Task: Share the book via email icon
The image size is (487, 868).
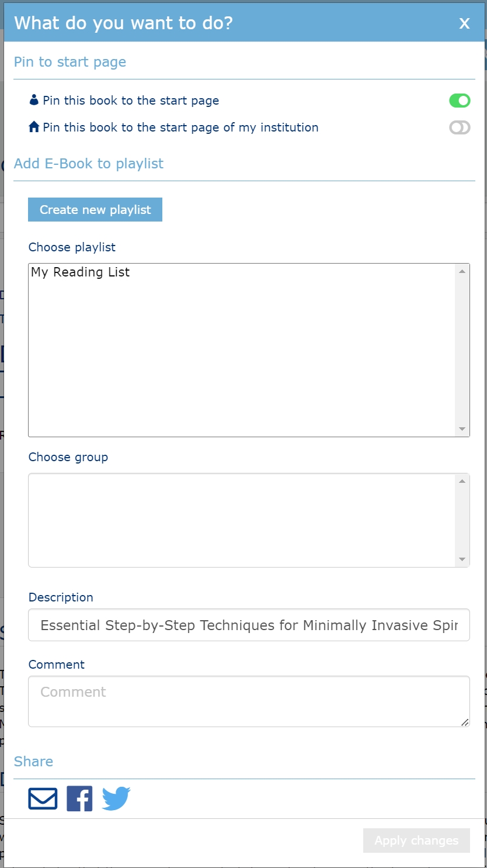Action: click(43, 798)
